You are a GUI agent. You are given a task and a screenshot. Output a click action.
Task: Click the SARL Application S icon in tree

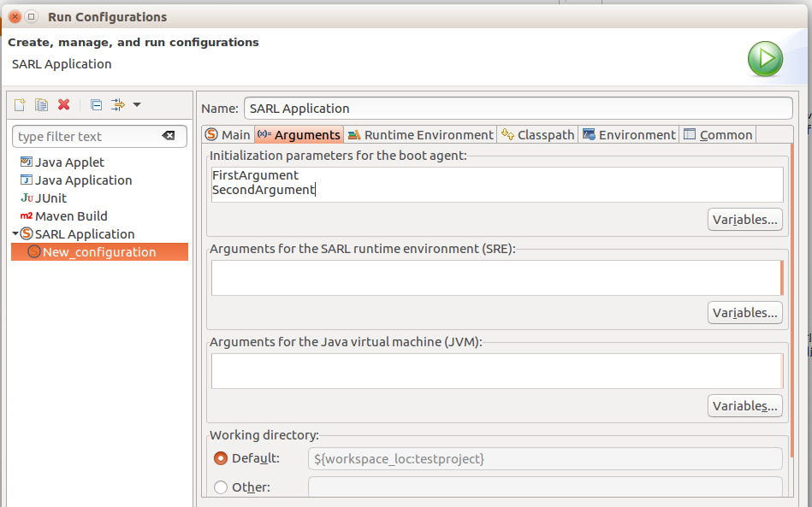(x=27, y=234)
